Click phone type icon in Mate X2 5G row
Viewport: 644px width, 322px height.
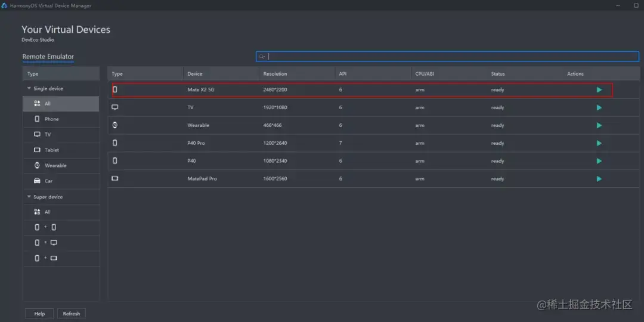click(115, 89)
